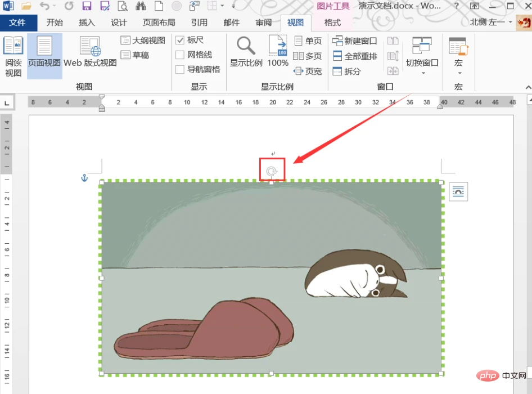Uncheck the Ruler 标尺 checkbox

180,40
